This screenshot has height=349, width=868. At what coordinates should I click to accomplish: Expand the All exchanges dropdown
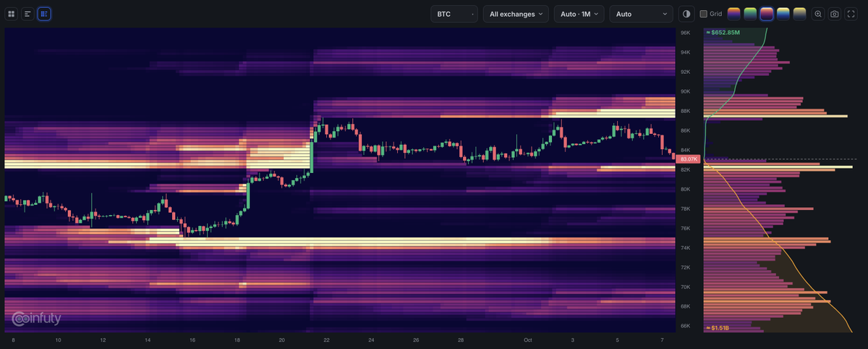pos(516,14)
